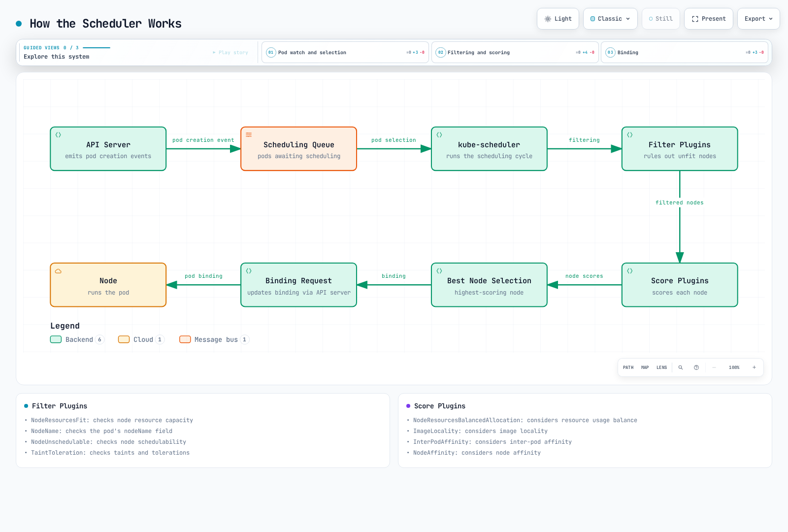This screenshot has width=788, height=532.
Task: Toggle PATH mode in canvas toolbar
Action: click(x=628, y=367)
